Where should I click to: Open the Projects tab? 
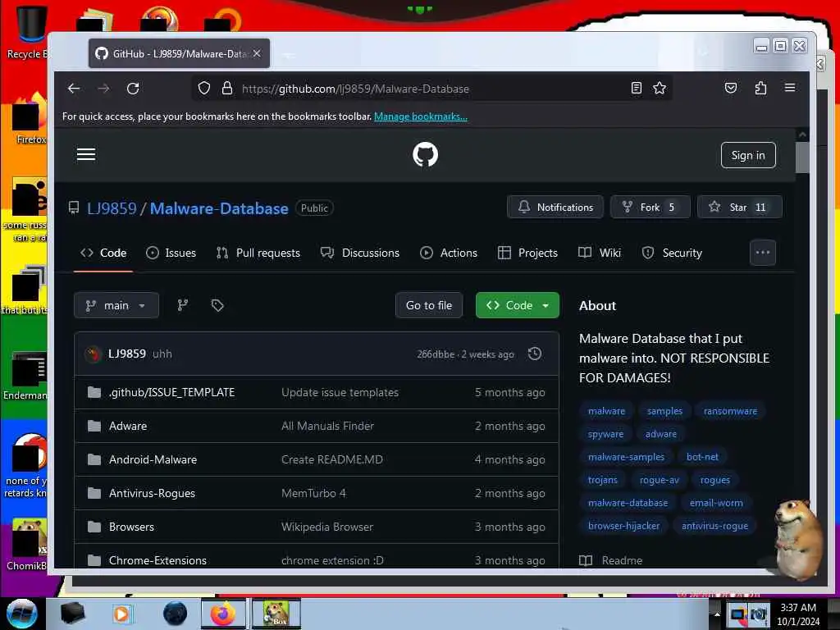[x=527, y=253]
